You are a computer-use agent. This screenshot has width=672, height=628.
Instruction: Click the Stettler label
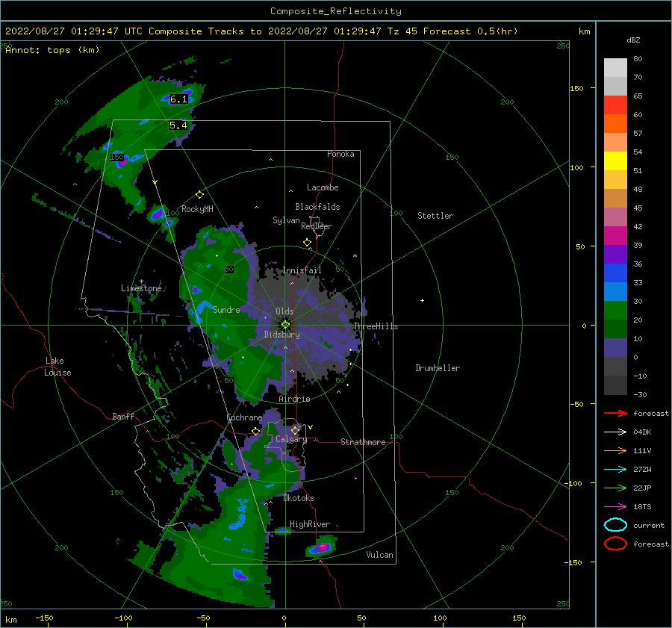435,216
